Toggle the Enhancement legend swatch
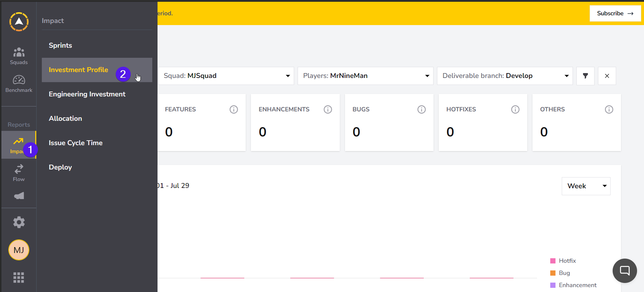Viewport: 644px width, 292px height. click(x=553, y=285)
